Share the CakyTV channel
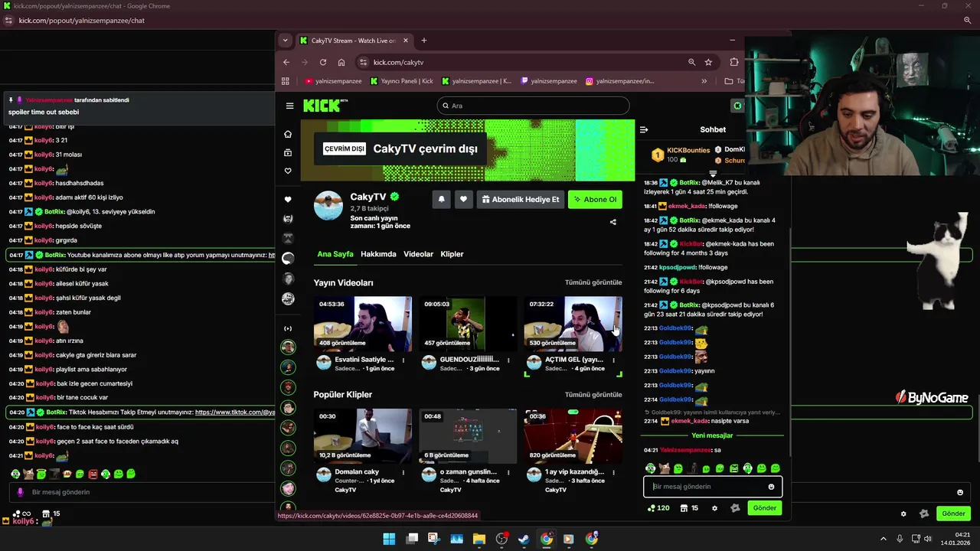This screenshot has width=980, height=551. point(612,222)
